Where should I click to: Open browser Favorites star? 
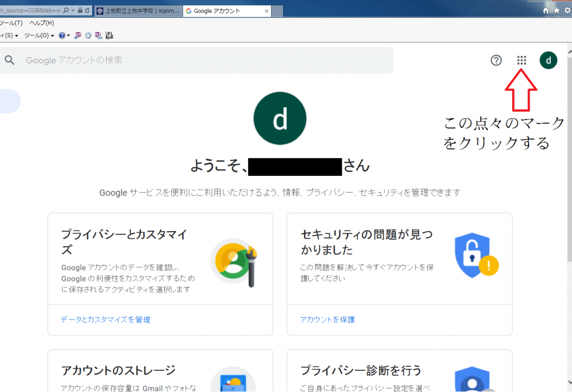click(x=557, y=11)
